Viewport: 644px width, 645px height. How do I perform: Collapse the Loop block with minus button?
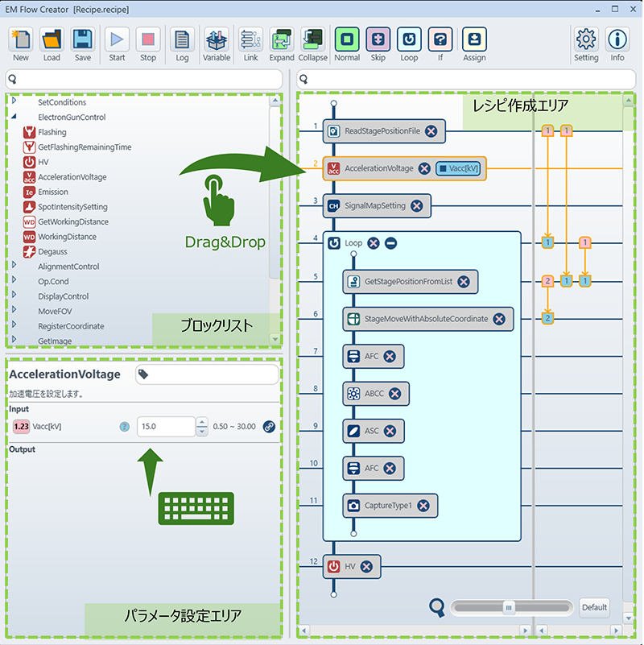390,243
